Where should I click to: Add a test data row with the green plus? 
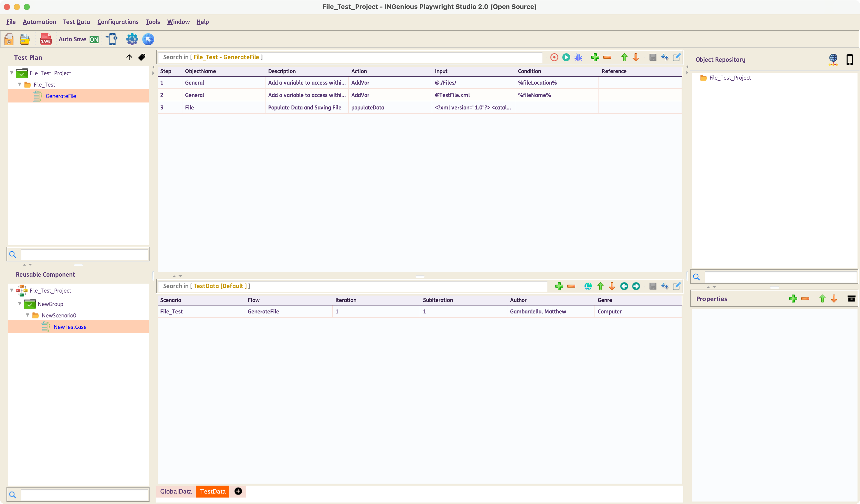pos(559,286)
